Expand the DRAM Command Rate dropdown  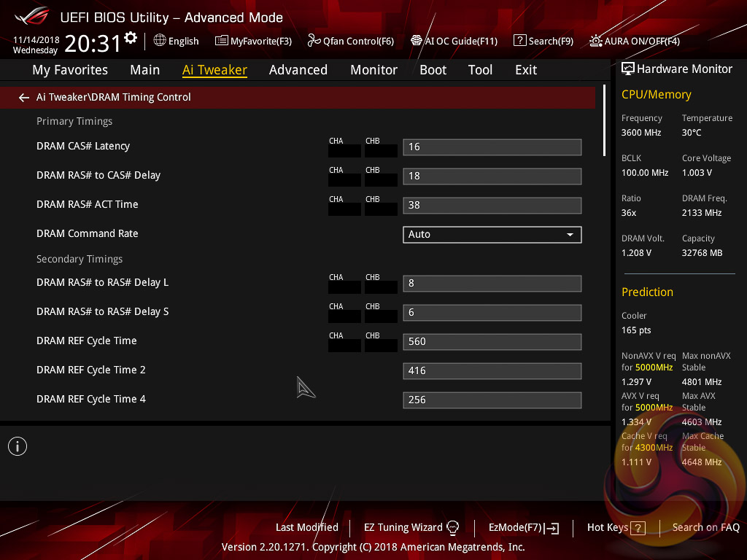tap(492, 234)
